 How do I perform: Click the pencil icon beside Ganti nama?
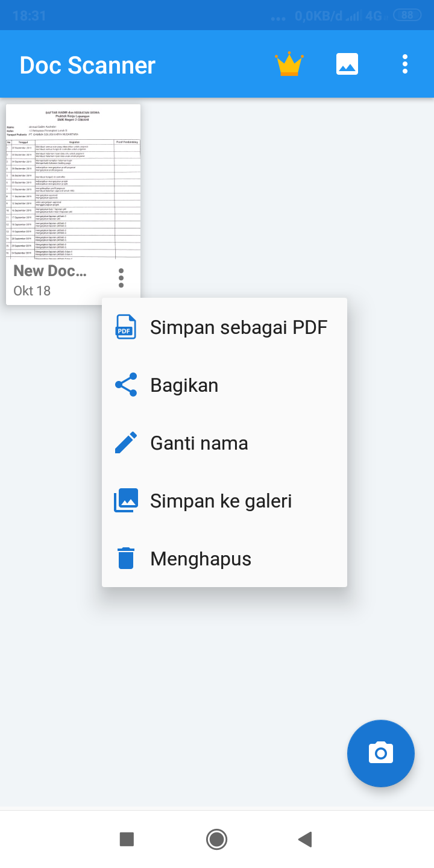(125, 442)
